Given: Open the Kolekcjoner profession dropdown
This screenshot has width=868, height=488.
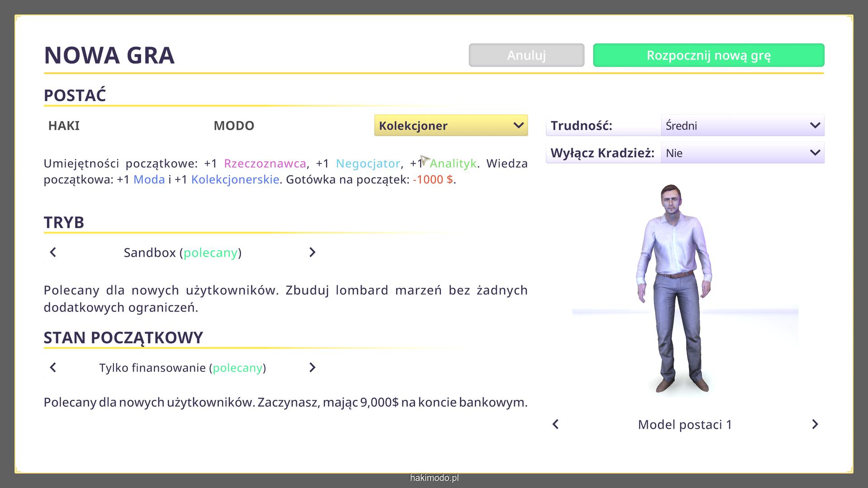Looking at the screenshot, I should click(451, 126).
